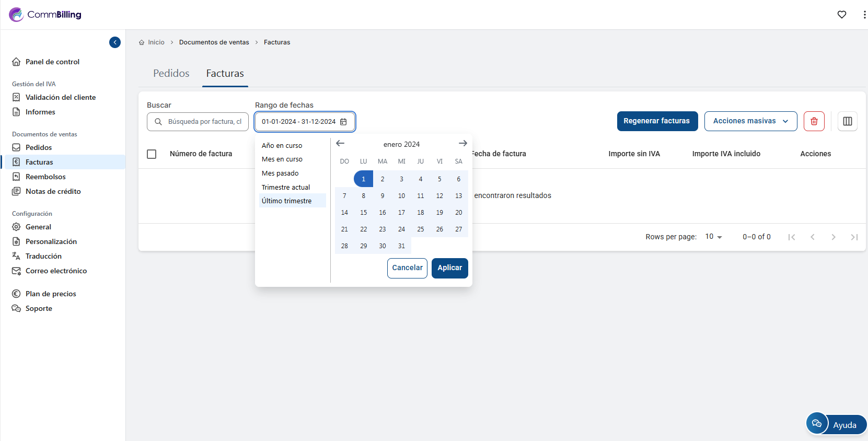This screenshot has width=868, height=441.
Task: Click the heart favorites icon
Action: point(841,15)
